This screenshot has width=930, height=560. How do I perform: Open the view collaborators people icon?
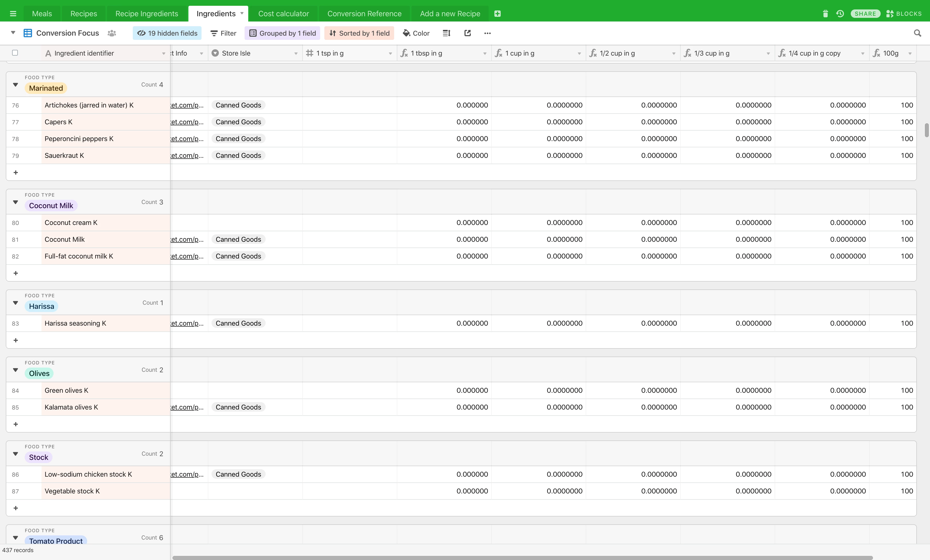click(x=112, y=33)
